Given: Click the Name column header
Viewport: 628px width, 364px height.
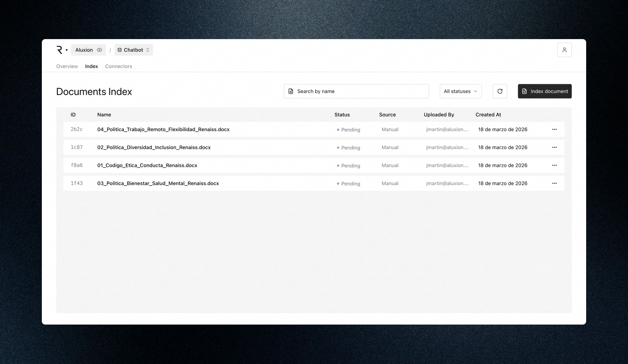Looking at the screenshot, I should (104, 115).
